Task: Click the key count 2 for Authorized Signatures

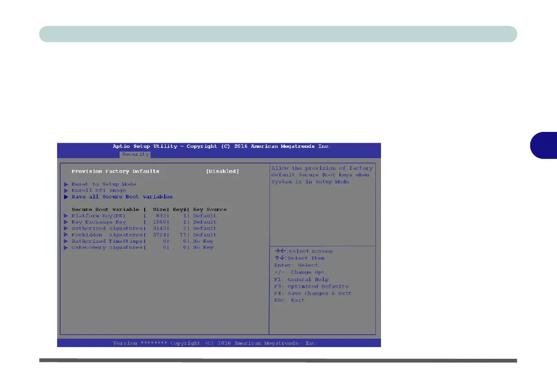Action: click(x=185, y=228)
